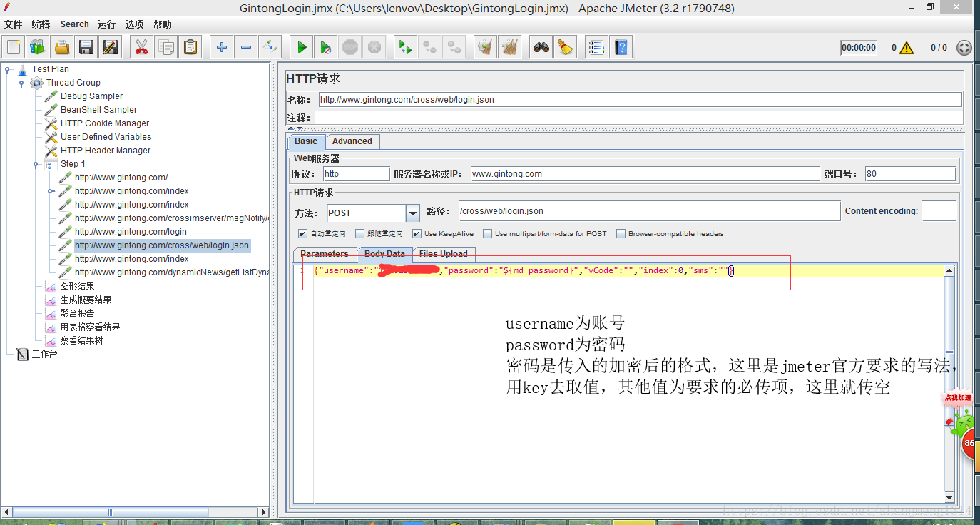Open the 选项 menu
Viewport: 980px width, 525px height.
pos(134,24)
